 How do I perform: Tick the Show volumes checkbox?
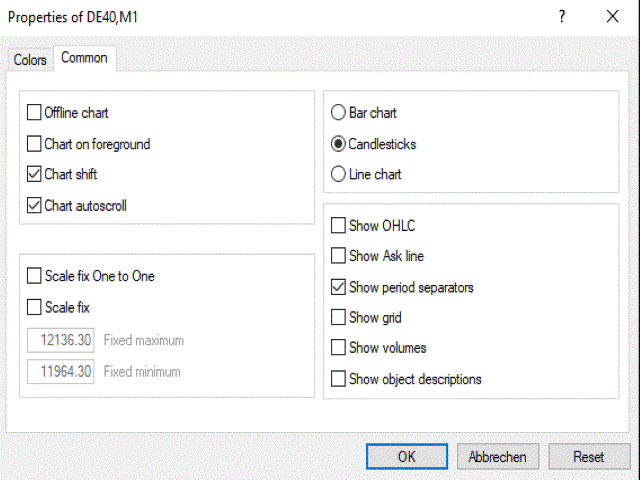(338, 347)
